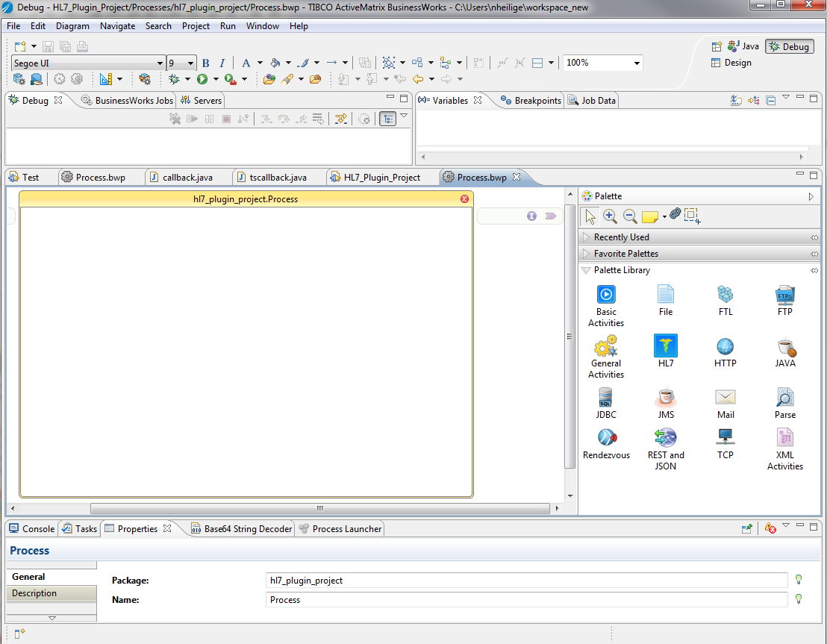Expand the Recently Used palette section
Image resolution: width=827 pixels, height=644 pixels.
point(621,237)
